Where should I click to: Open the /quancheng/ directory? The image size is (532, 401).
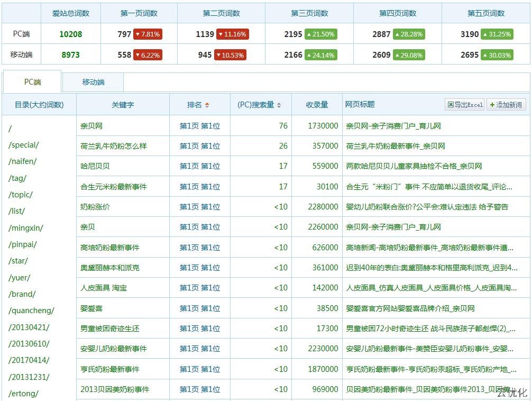[x=31, y=311]
